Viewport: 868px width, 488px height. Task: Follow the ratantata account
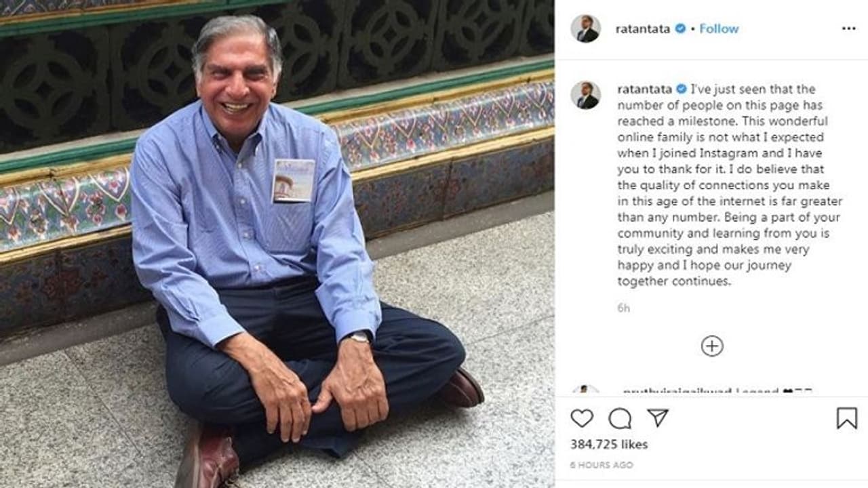(x=719, y=28)
